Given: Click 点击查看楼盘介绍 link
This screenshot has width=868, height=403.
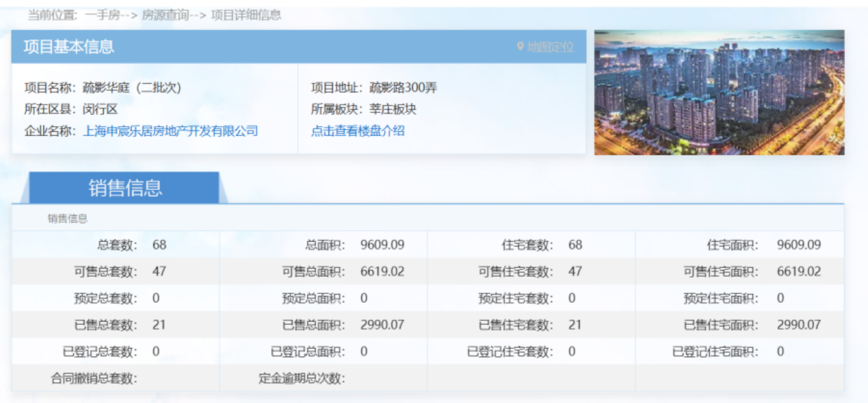Looking at the screenshot, I should tap(358, 131).
